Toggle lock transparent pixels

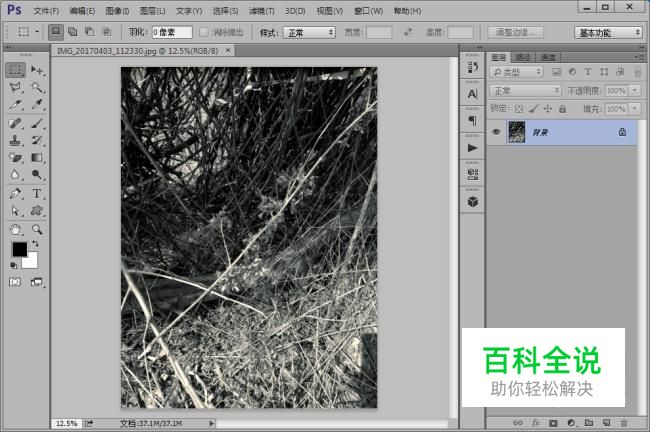pos(519,109)
